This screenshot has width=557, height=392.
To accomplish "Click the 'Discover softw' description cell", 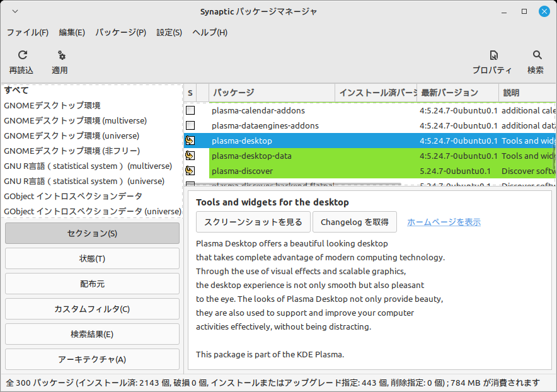I will [x=529, y=171].
